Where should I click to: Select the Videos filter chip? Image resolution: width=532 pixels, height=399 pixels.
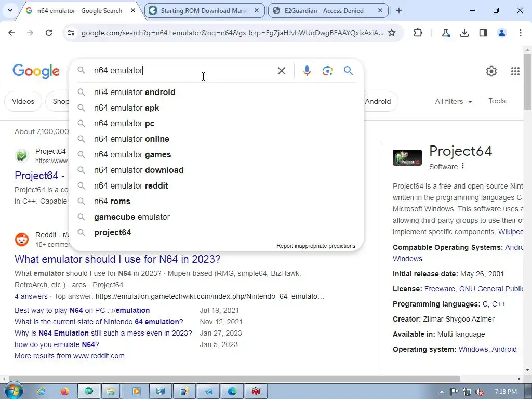[23, 101]
